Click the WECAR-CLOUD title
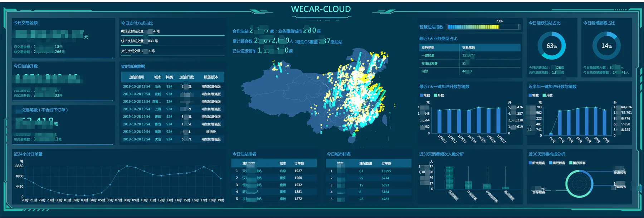The width and height of the screenshot is (644, 218). pyautogui.click(x=321, y=9)
